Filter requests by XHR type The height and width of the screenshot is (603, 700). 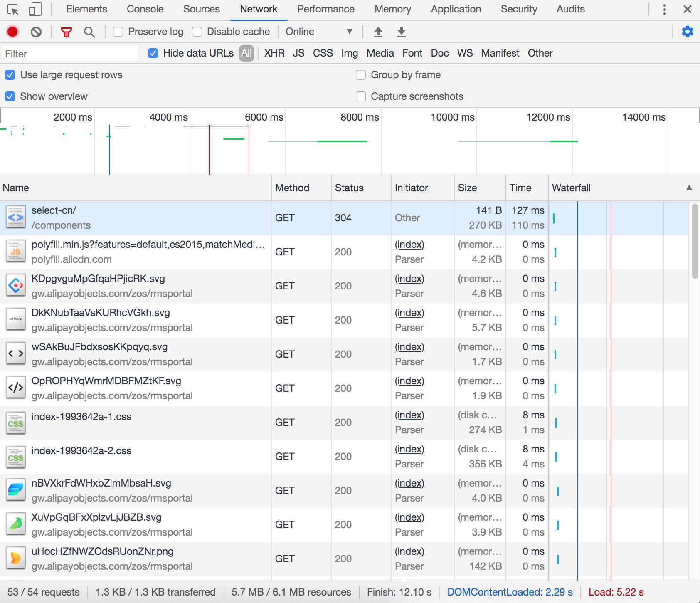[274, 53]
